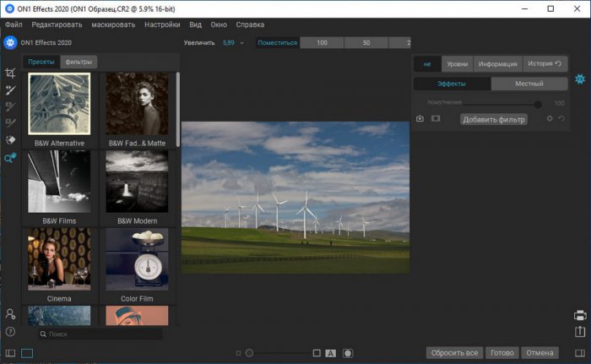Screen dimensions: 591x364
Task: Switch to the Фильтры tab
Action: (x=79, y=62)
